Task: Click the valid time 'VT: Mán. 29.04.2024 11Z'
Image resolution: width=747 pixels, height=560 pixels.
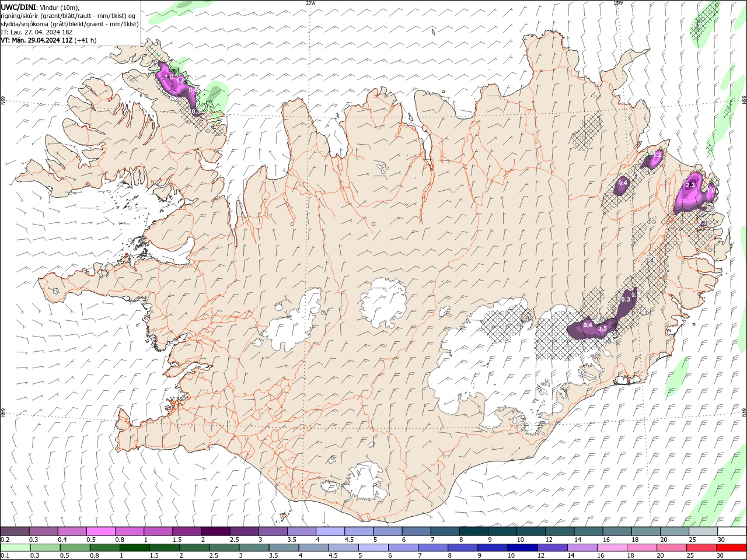Action: tap(36, 40)
